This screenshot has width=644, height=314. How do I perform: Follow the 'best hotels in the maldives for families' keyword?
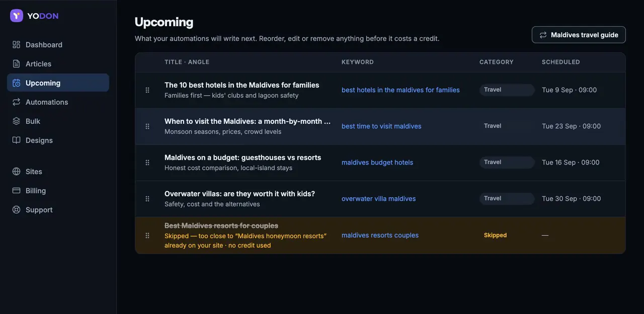click(400, 90)
